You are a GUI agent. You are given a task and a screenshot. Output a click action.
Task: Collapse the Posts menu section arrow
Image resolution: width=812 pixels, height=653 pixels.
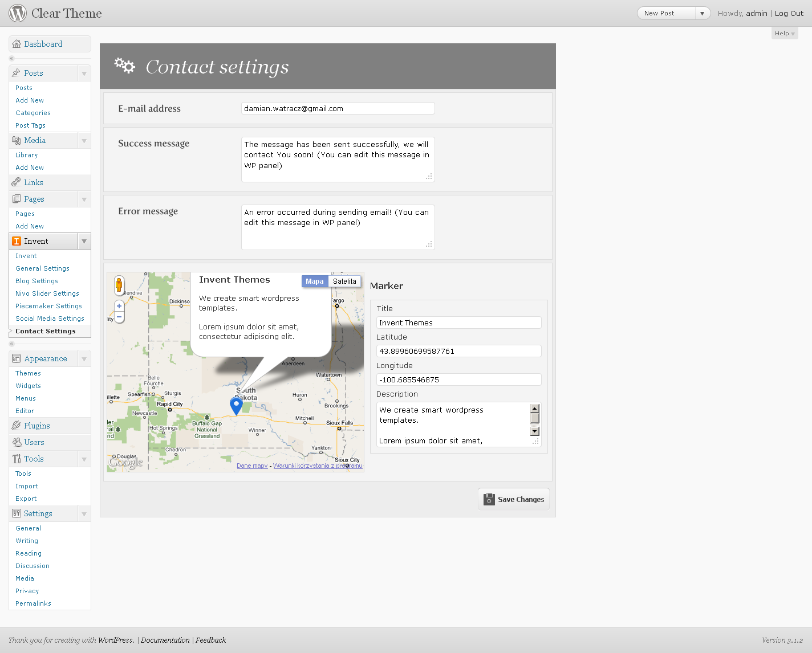point(84,73)
